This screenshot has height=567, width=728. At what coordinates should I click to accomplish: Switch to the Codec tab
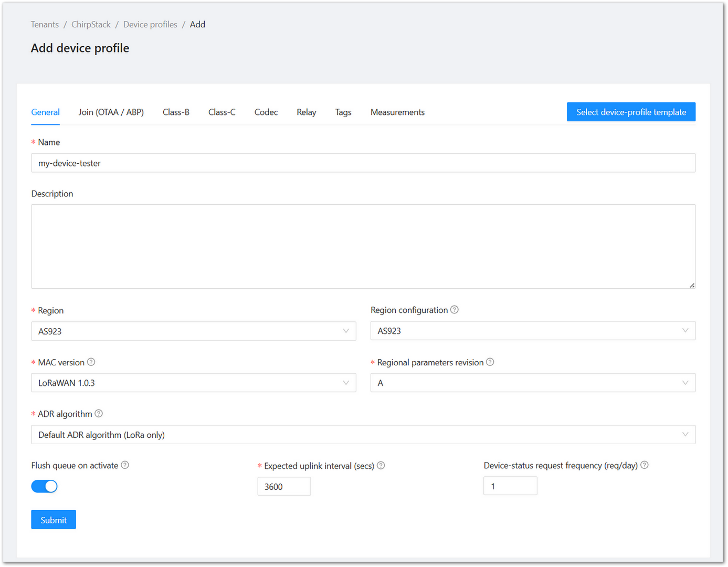coord(266,112)
